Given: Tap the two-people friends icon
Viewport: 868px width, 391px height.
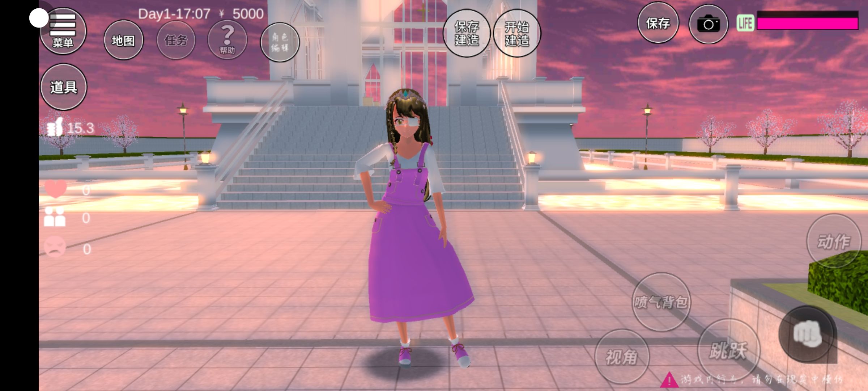Looking at the screenshot, I should (x=55, y=217).
